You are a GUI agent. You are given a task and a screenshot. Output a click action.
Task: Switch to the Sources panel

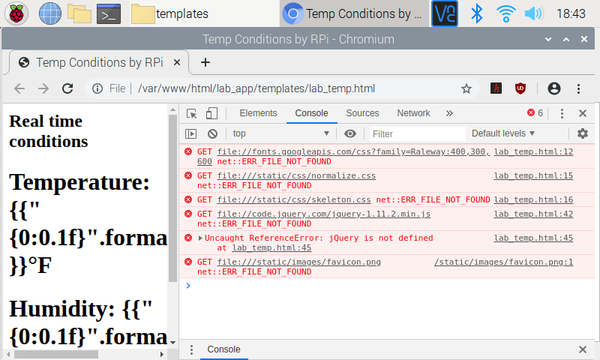coord(362,113)
